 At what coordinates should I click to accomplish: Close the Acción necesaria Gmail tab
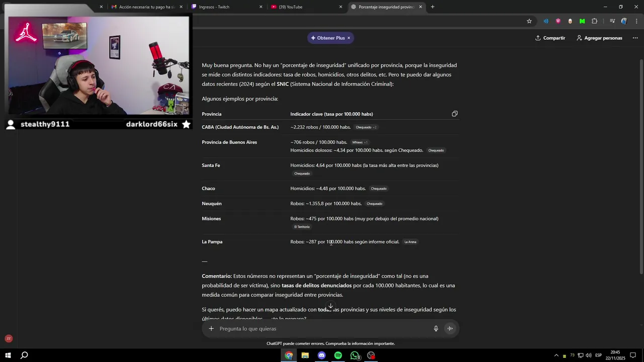coord(181,7)
